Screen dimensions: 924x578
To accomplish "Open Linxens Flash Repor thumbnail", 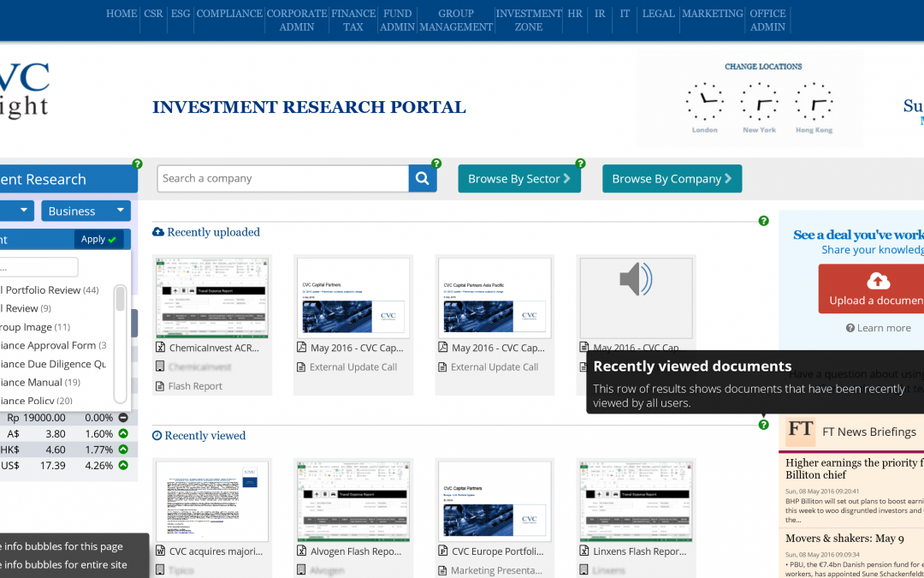I will (637, 501).
